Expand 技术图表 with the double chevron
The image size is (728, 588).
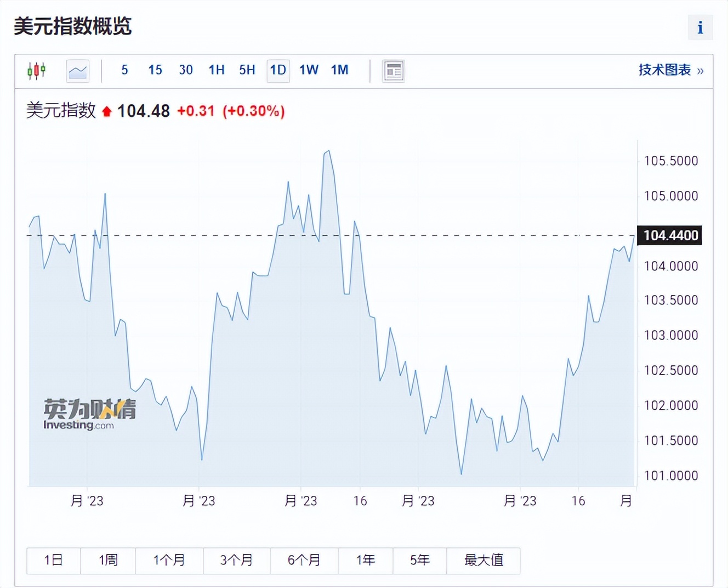point(699,71)
